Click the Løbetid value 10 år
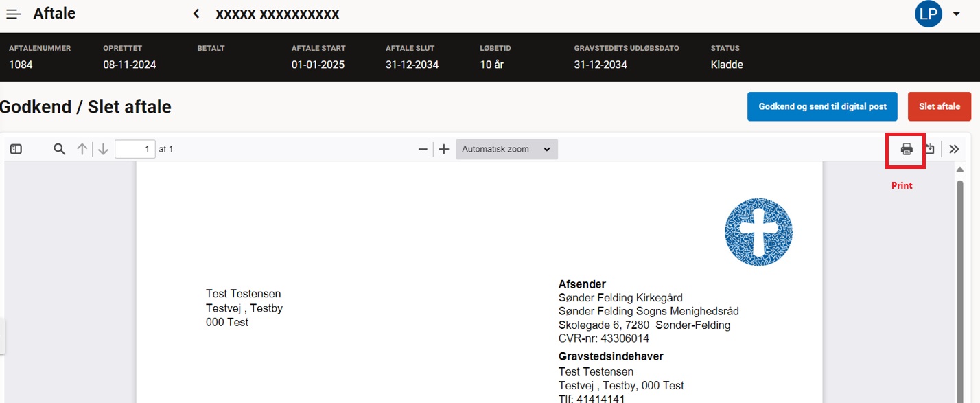Viewport: 980px width, 403px height. [491, 65]
